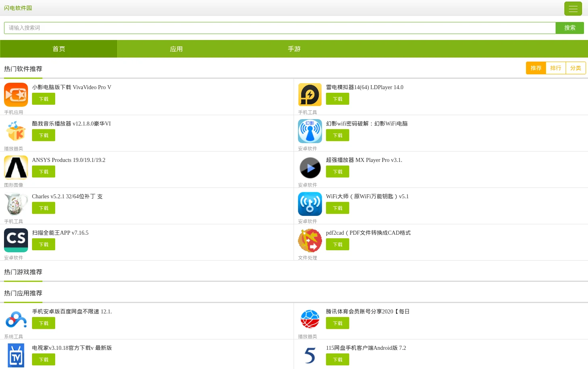Open the pdf2cad(PDF文件转换成CAD格式 title
588x369 pixels.
click(368, 233)
